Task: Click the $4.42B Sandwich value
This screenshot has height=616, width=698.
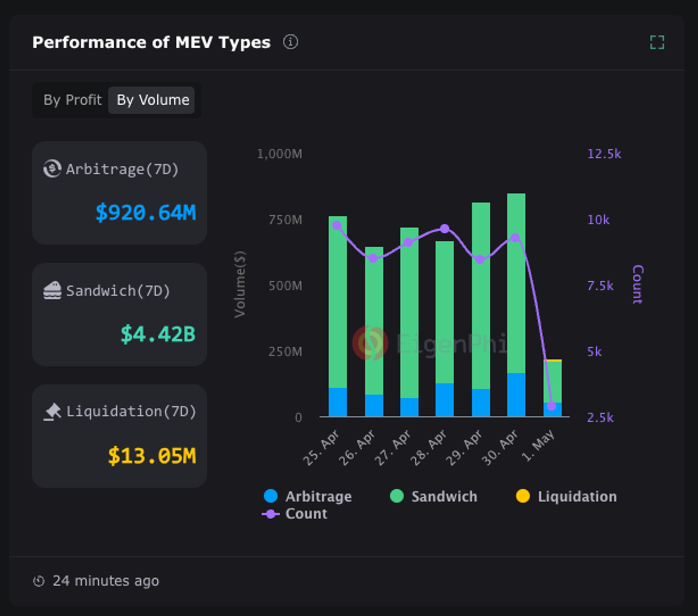Action: point(158,334)
